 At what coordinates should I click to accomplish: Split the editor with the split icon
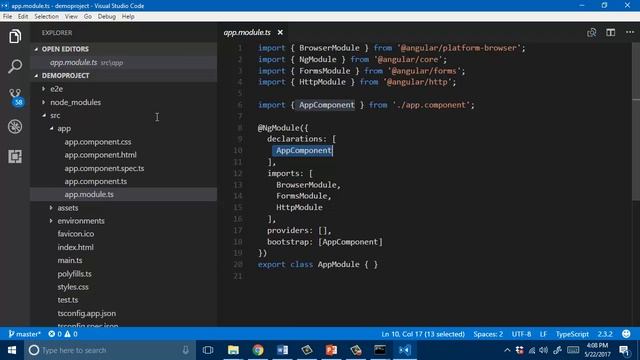click(611, 33)
